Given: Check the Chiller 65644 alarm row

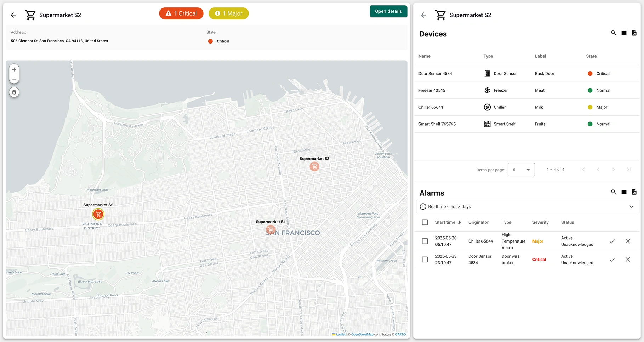Looking at the screenshot, I should click(x=424, y=241).
